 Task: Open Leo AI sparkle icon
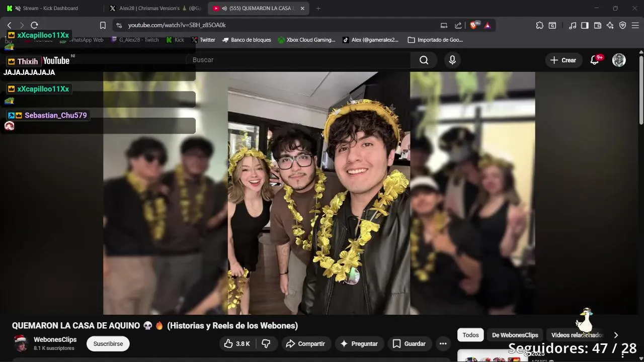(610, 25)
